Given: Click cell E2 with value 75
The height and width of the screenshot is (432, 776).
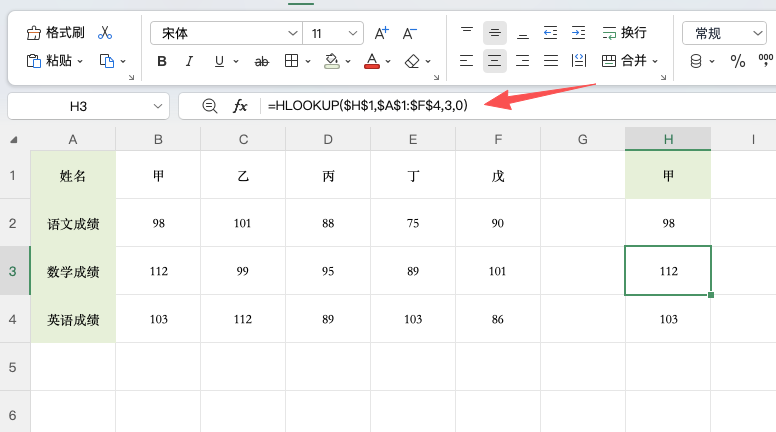Looking at the screenshot, I should [x=413, y=223].
